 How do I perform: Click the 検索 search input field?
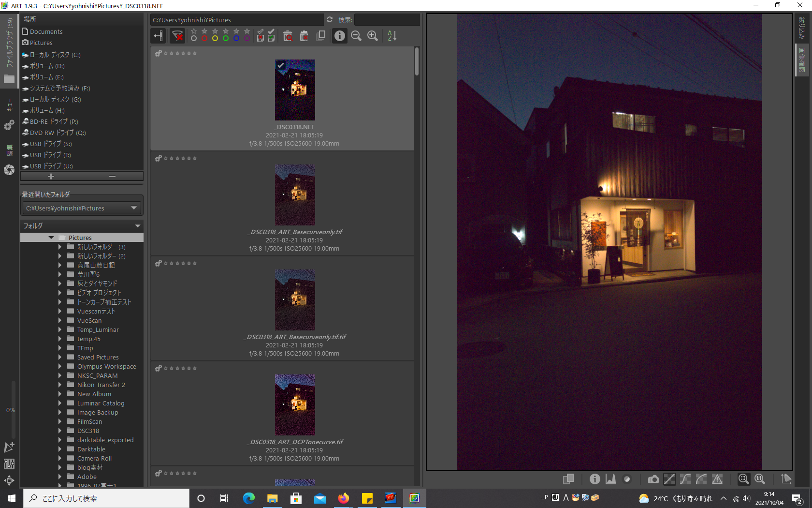[x=387, y=20]
